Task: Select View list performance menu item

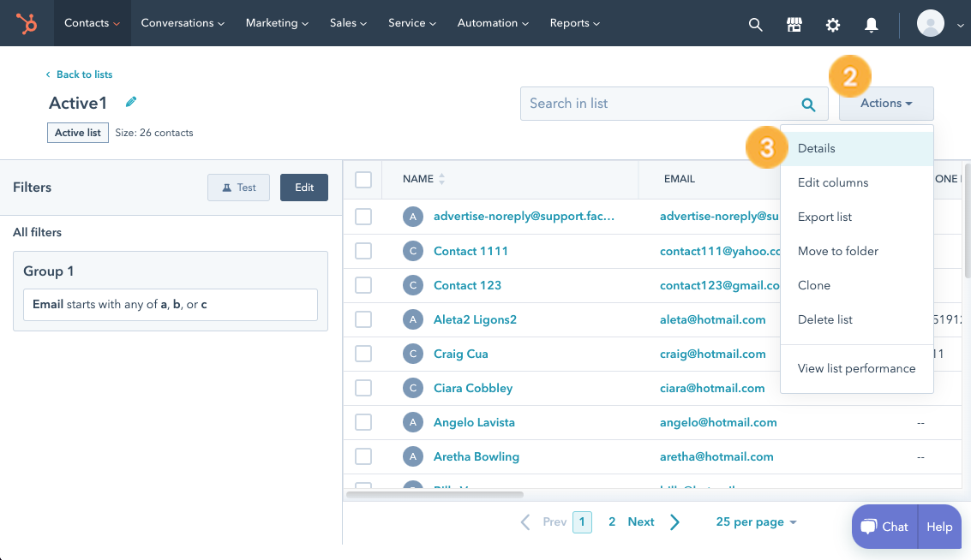Action: pyautogui.click(x=857, y=369)
